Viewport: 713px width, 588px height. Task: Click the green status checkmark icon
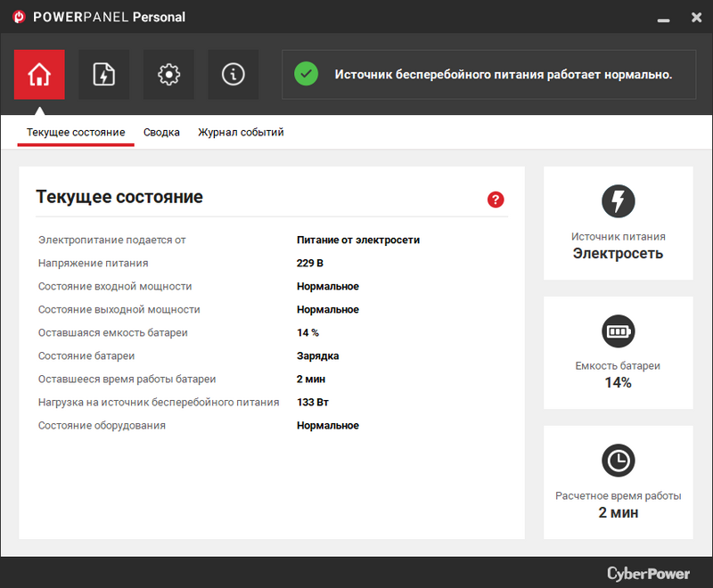(307, 75)
